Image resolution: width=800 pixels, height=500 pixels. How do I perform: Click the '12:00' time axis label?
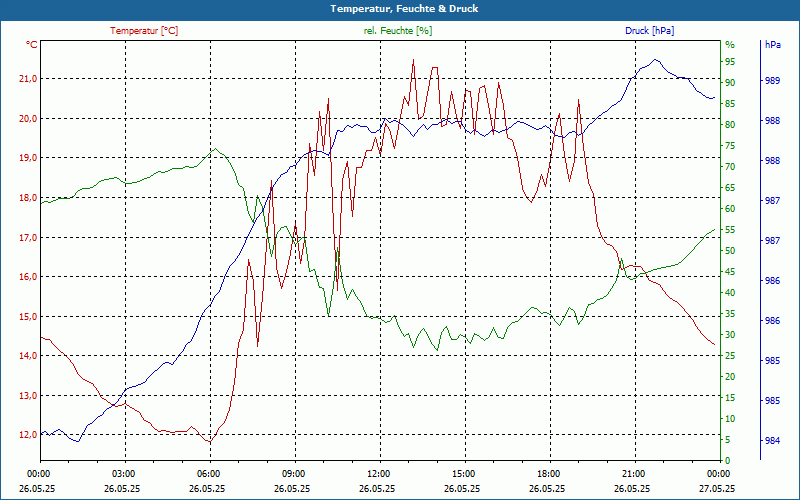tap(378, 473)
